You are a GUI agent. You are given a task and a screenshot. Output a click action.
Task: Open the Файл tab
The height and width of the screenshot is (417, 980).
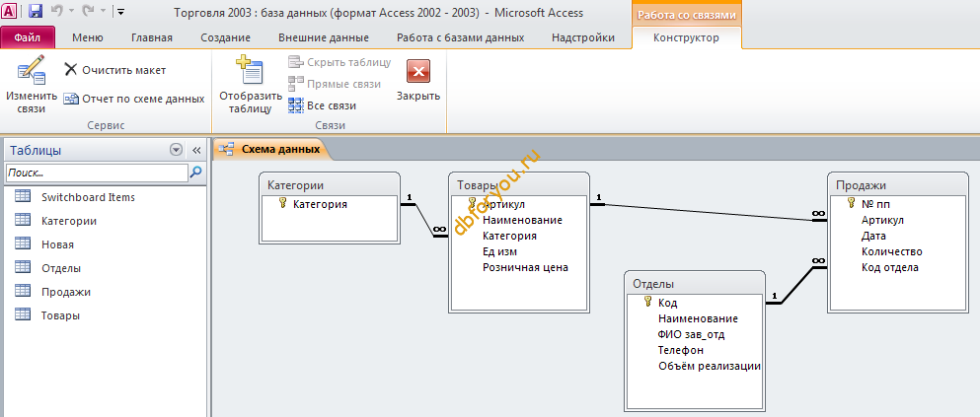tap(28, 37)
